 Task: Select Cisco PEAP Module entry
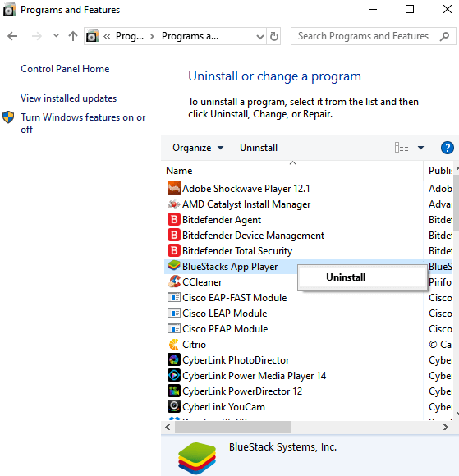pyautogui.click(x=225, y=329)
